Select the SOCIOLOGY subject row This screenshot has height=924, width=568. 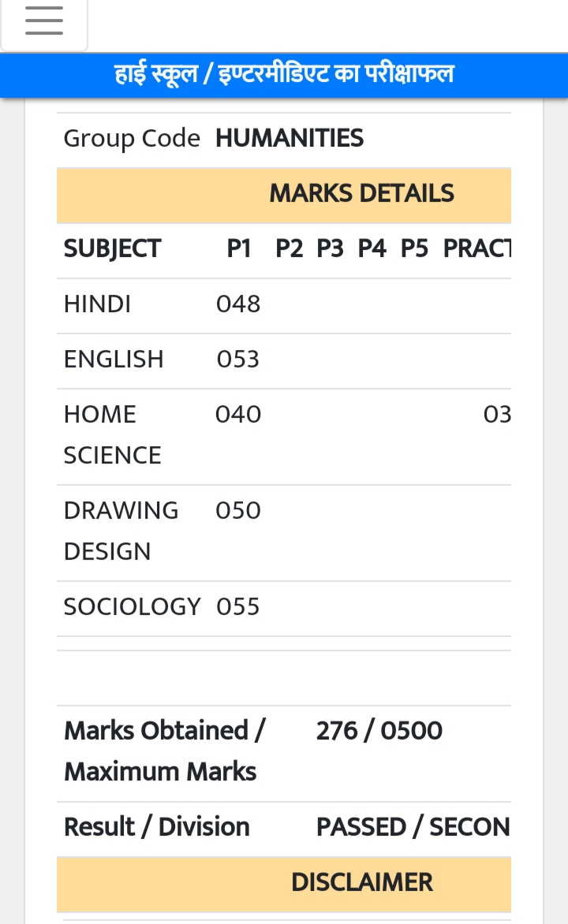(x=284, y=608)
